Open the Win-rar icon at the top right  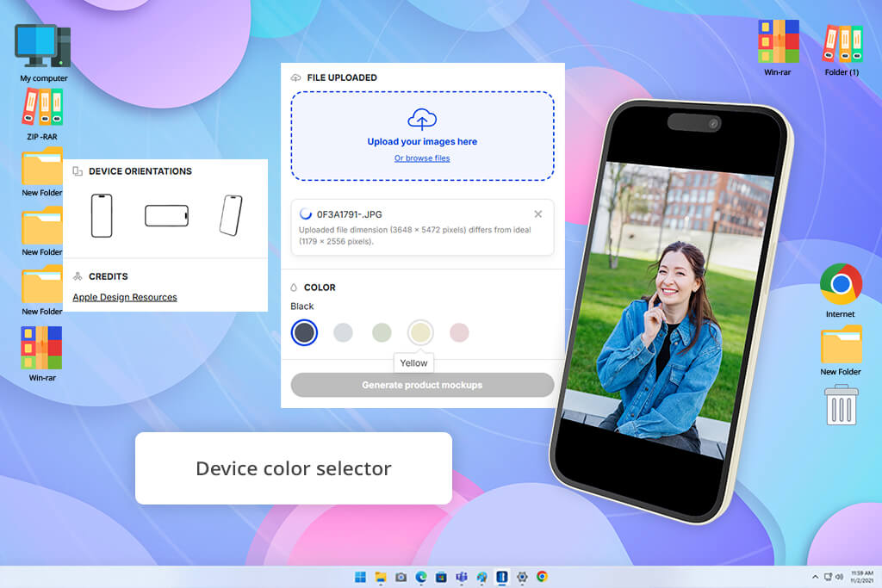[x=778, y=48]
